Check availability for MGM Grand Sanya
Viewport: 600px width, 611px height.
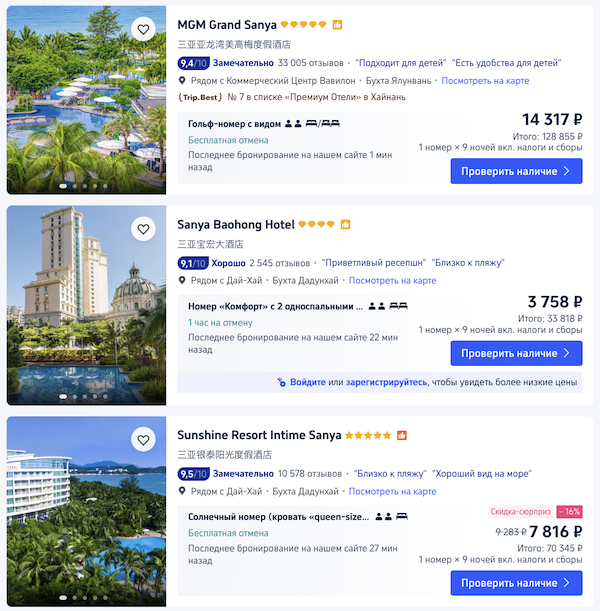point(516,171)
